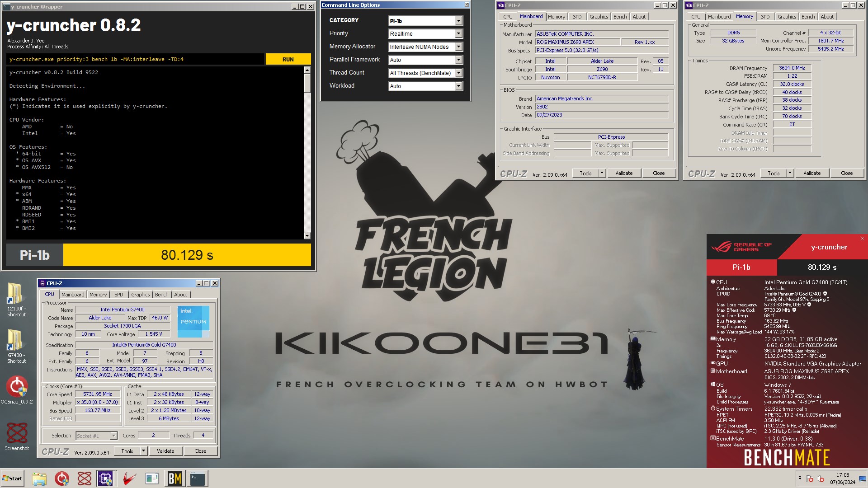Image resolution: width=868 pixels, height=488 pixels.
Task: Switch to CPU tab in Mainboard CPU-Z window
Action: (x=508, y=17)
